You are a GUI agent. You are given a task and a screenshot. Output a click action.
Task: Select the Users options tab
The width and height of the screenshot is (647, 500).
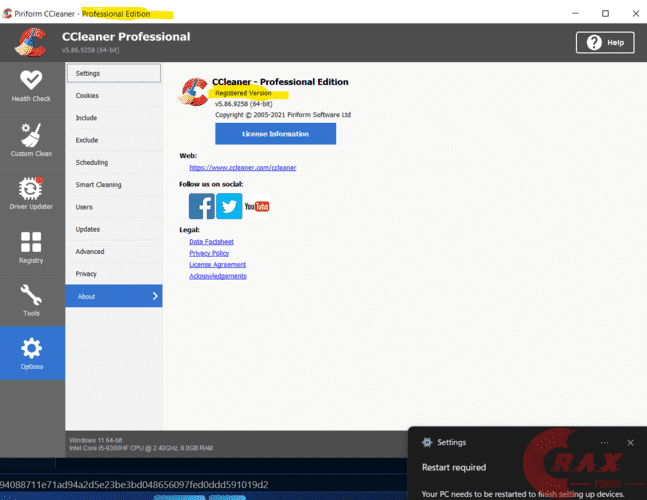(114, 207)
